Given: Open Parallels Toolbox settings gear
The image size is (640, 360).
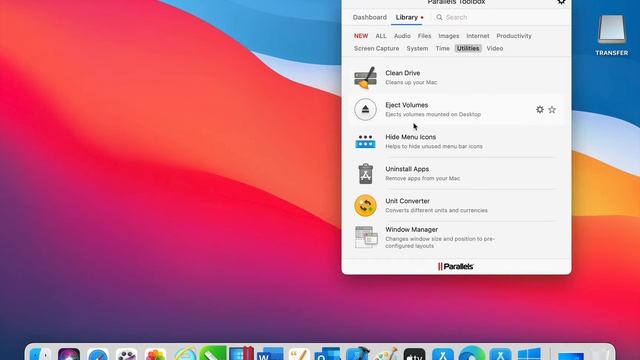Looking at the screenshot, I should pyautogui.click(x=561, y=2).
